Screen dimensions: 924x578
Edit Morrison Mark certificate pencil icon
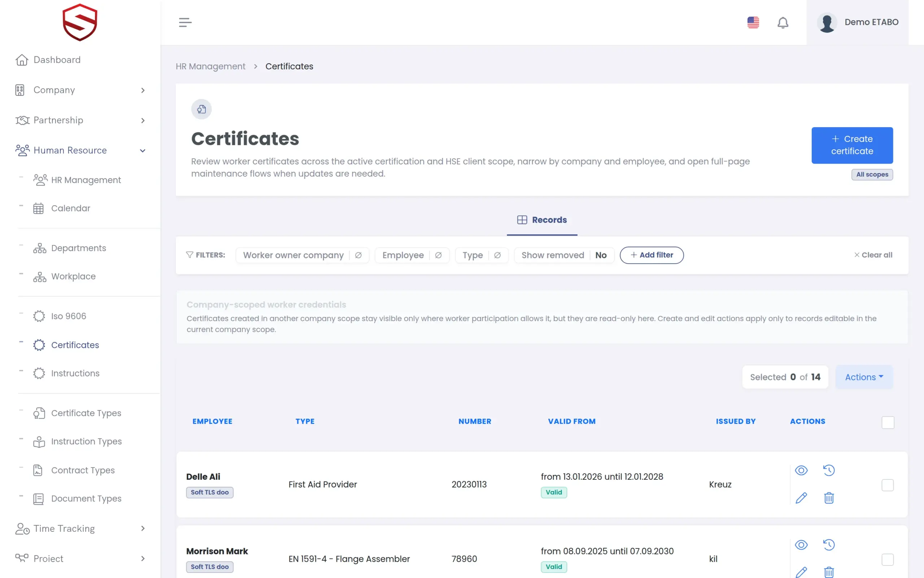point(801,572)
